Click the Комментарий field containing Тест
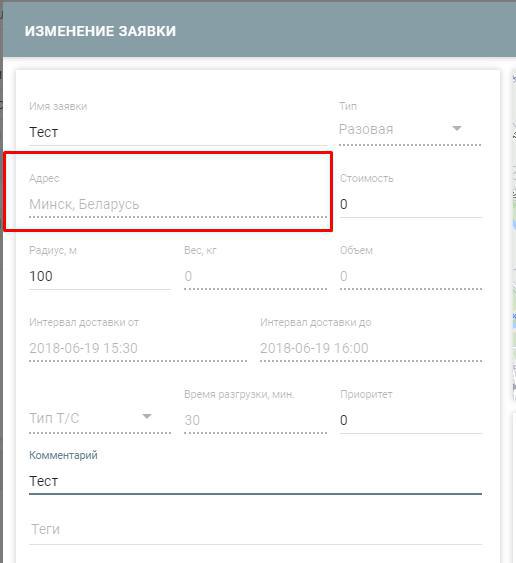 tap(255, 481)
